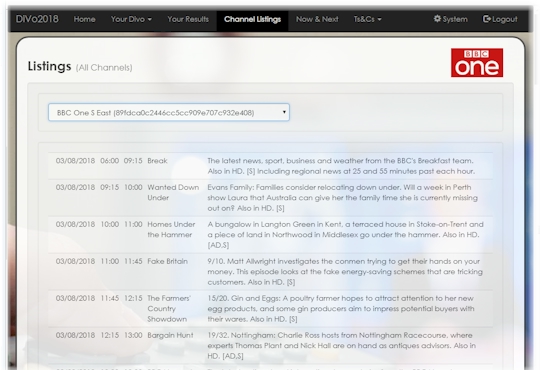Click the date cell in the Break row
540x370 pixels.
(75, 161)
